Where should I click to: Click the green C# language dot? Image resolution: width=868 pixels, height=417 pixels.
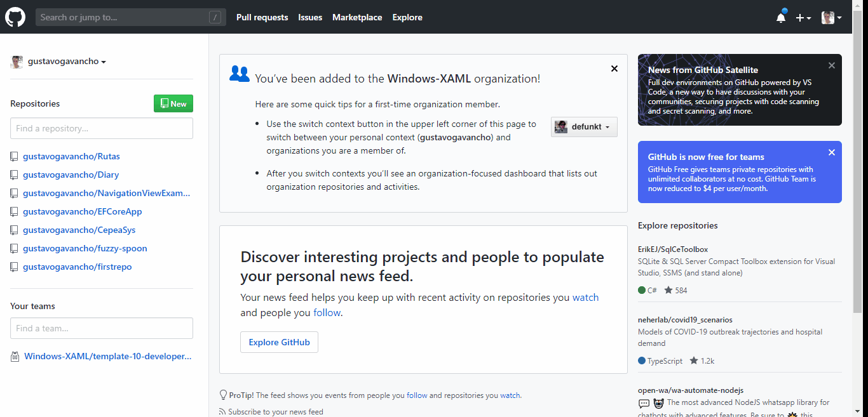click(x=641, y=290)
